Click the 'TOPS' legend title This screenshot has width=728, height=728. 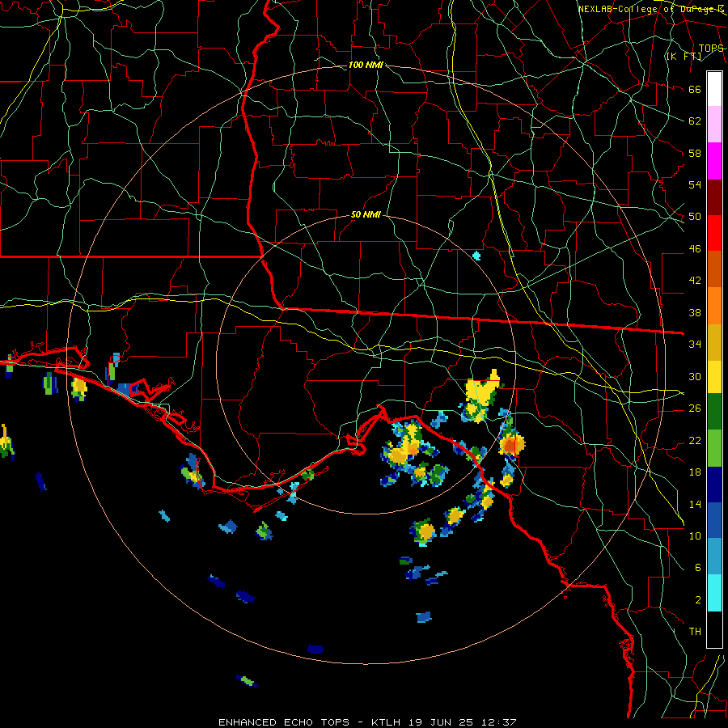click(x=711, y=49)
